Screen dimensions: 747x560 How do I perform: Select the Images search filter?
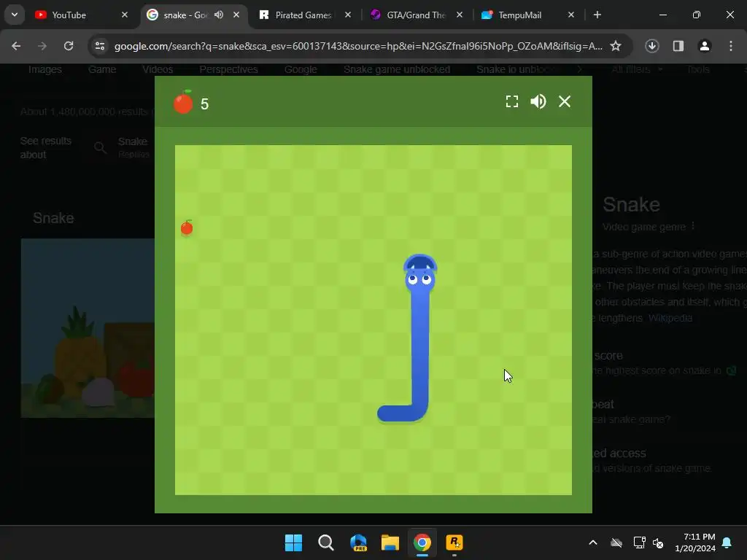point(44,69)
